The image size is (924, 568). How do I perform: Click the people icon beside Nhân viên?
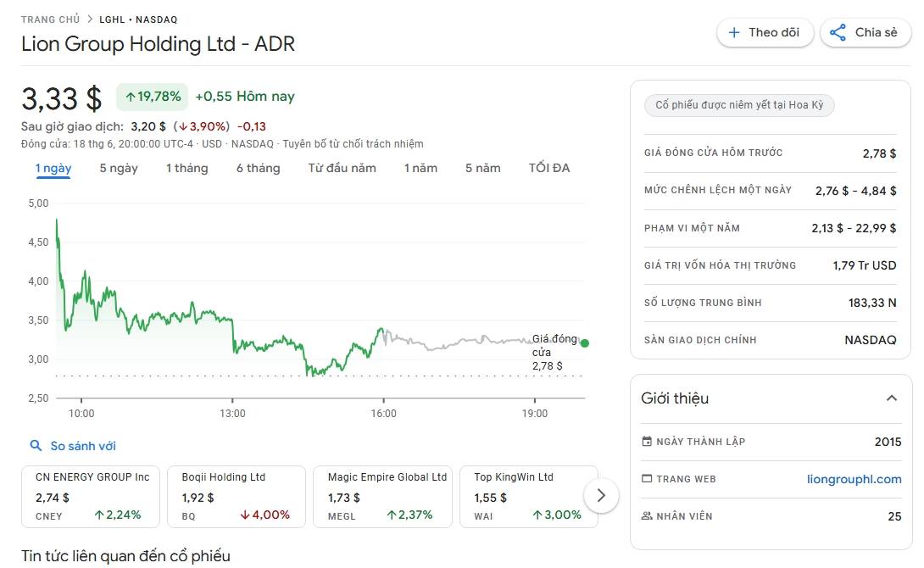click(647, 516)
